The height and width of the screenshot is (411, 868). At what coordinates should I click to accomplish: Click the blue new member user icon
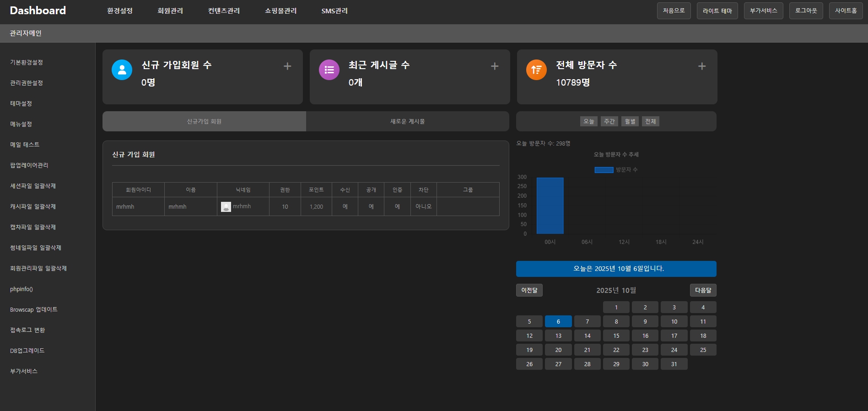(122, 70)
